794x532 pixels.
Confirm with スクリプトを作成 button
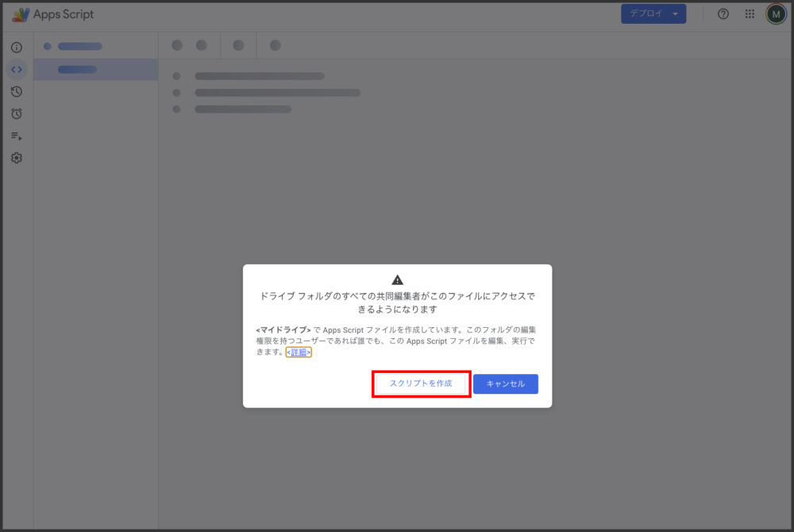tap(421, 384)
